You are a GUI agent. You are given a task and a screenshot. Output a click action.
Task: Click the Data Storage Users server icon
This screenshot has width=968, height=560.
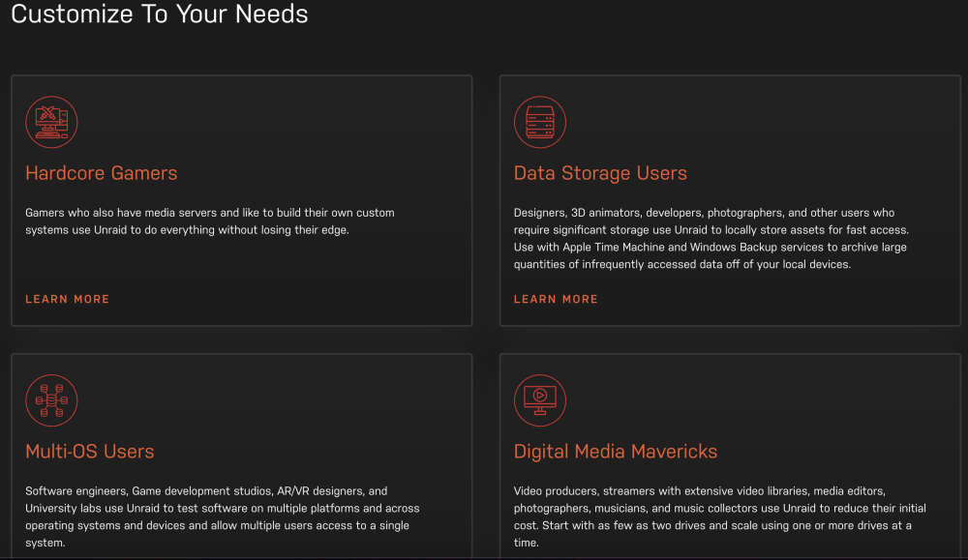click(539, 122)
